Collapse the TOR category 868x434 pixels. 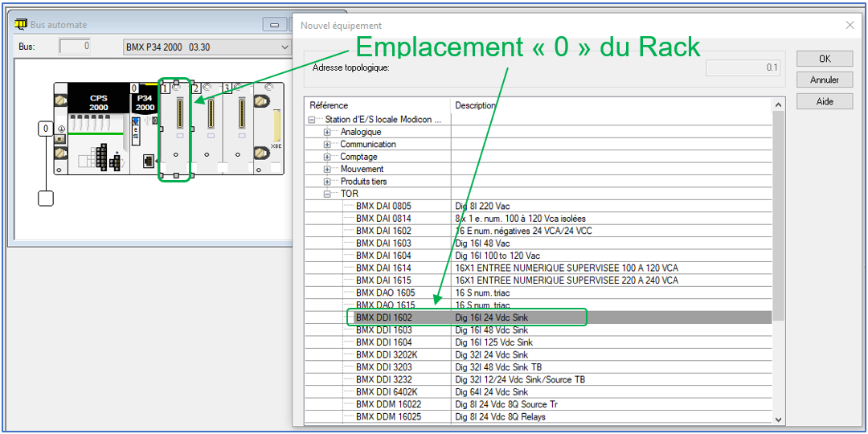327,194
